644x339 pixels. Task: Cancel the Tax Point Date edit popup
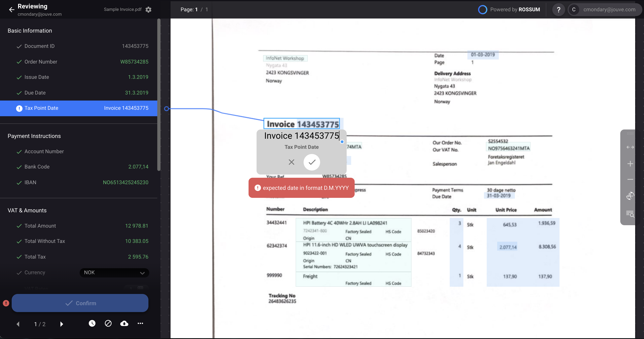[x=291, y=162]
